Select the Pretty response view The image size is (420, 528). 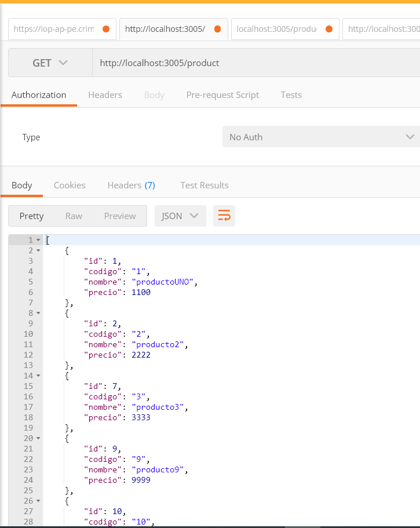click(x=31, y=216)
